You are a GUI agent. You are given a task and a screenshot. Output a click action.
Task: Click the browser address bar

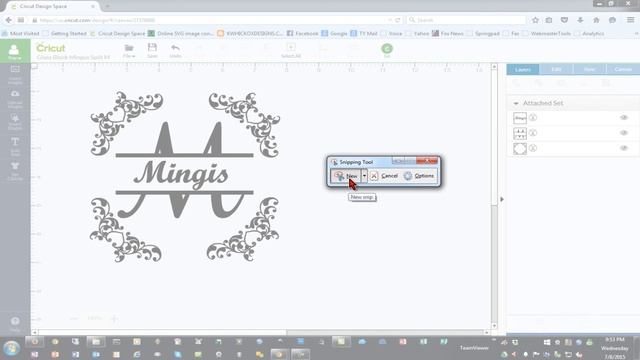(x=212, y=20)
